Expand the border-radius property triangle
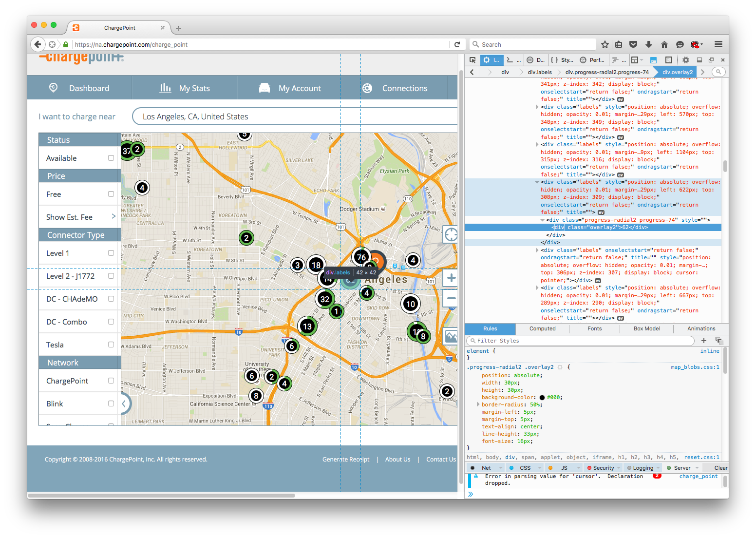Image resolution: width=756 pixels, height=538 pixels. point(478,404)
